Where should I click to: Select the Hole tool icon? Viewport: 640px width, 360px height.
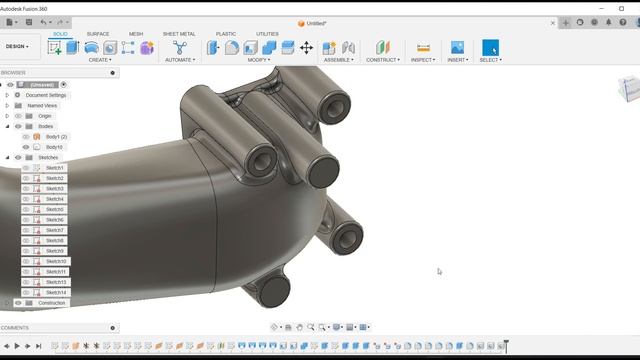[x=110, y=48]
